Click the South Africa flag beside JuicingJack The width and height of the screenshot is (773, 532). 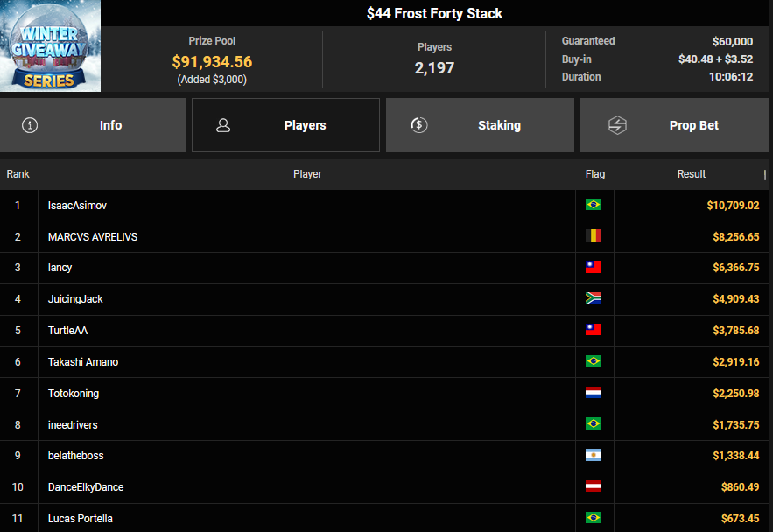tap(594, 299)
